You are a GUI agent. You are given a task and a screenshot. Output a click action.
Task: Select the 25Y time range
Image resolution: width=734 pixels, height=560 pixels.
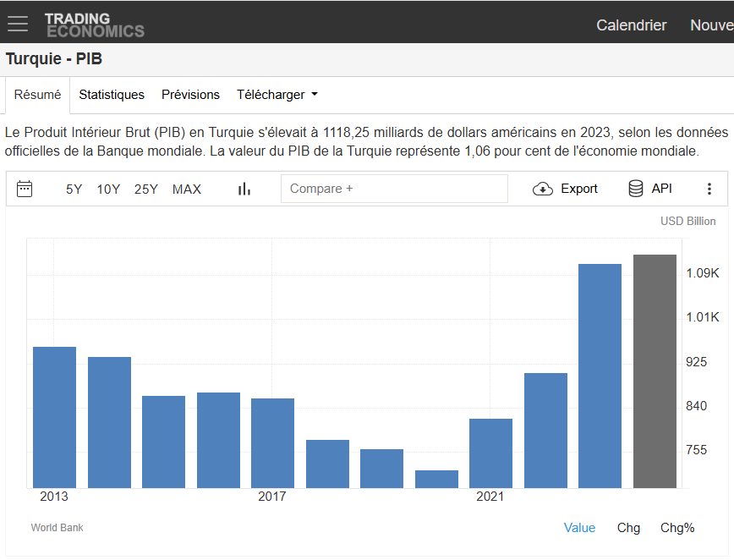coord(146,189)
